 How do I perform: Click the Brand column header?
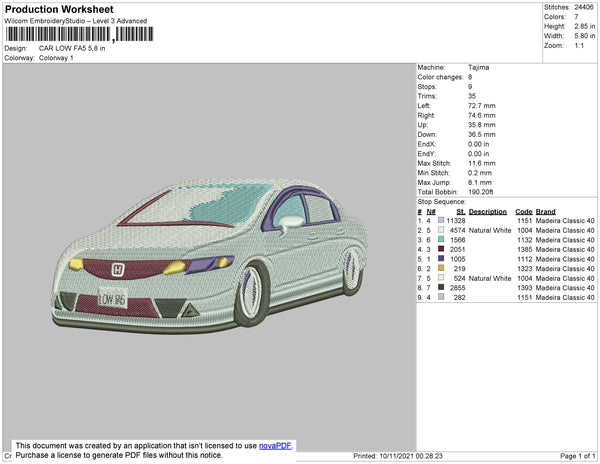click(545, 212)
